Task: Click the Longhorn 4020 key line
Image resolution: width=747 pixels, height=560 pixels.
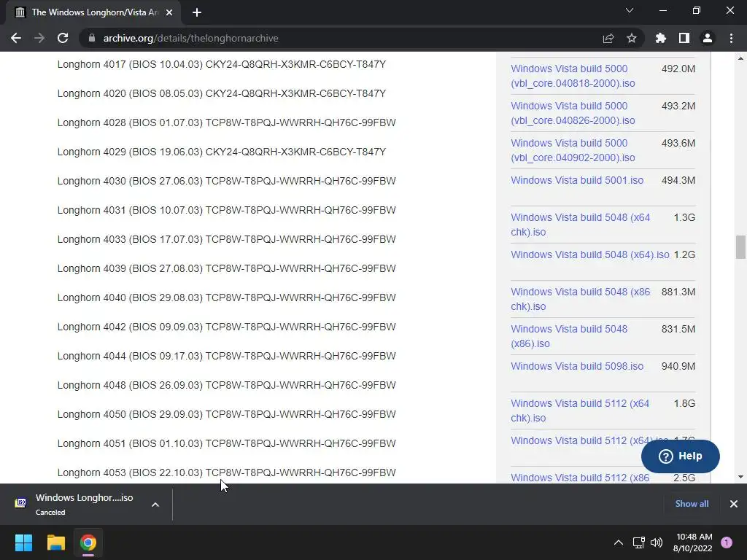Action: click(x=222, y=93)
